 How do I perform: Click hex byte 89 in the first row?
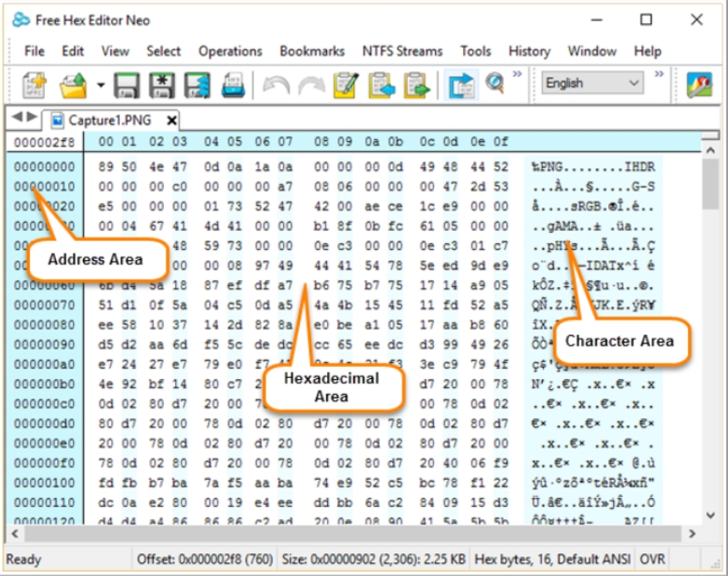105,167
